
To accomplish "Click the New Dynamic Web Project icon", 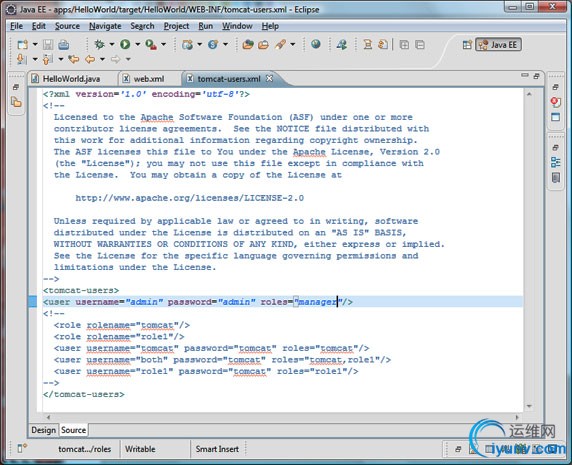I will click(188, 44).
